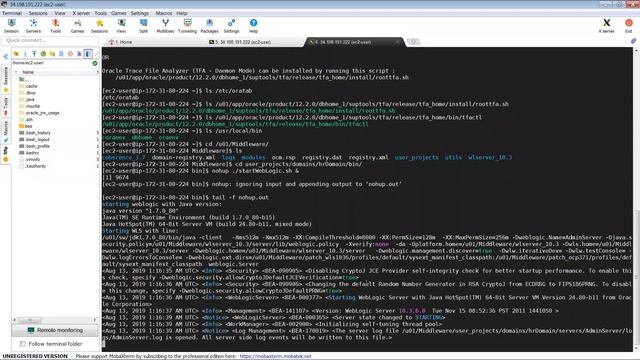Image resolution: width=640 pixels, height=360 pixels.
Task: Click the paperclip icon near tab bar
Action: (x=633, y=41)
